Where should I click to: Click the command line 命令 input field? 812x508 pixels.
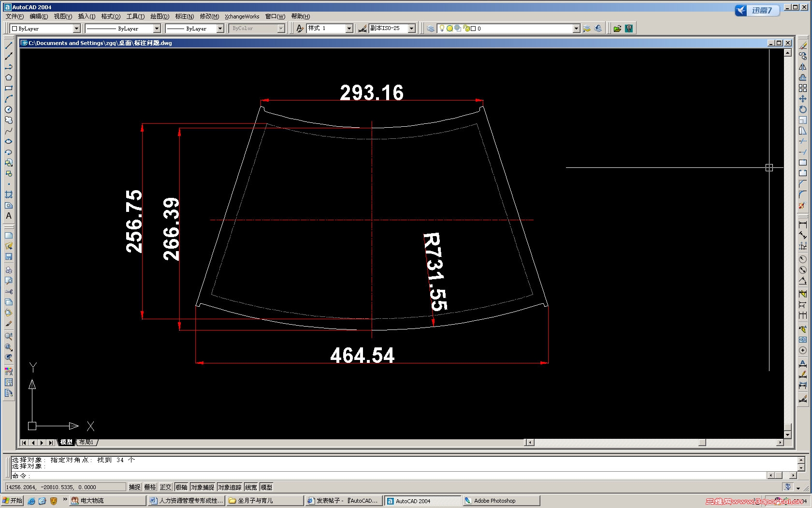click(x=390, y=476)
